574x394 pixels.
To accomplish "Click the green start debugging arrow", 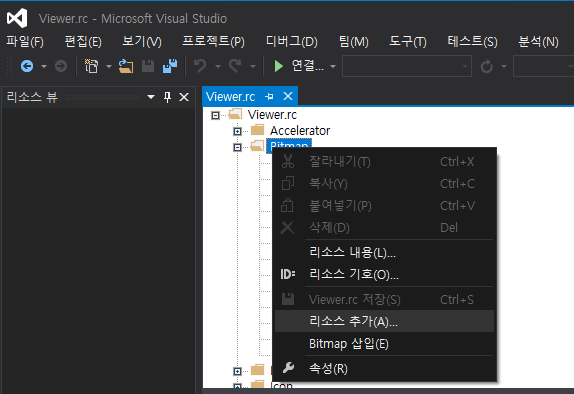I will tap(279, 66).
